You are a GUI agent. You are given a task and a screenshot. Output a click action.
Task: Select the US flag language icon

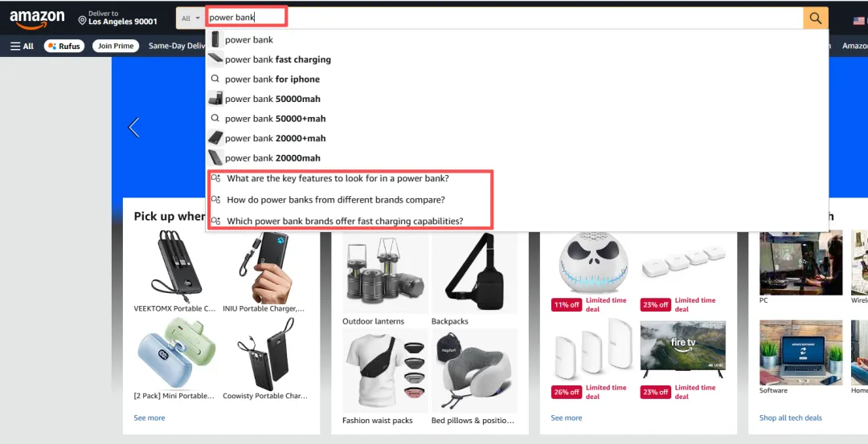click(858, 20)
